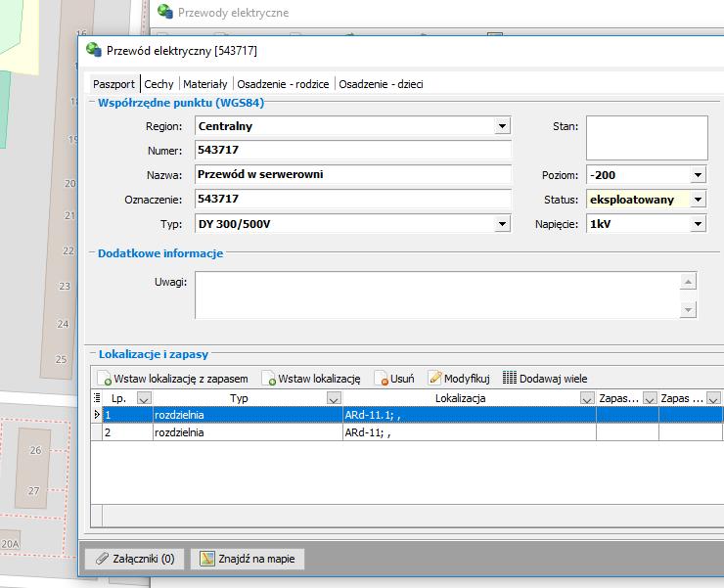Image resolution: width=724 pixels, height=588 pixels.
Task: Open first Zapas column filter dropdown
Action: point(650,398)
